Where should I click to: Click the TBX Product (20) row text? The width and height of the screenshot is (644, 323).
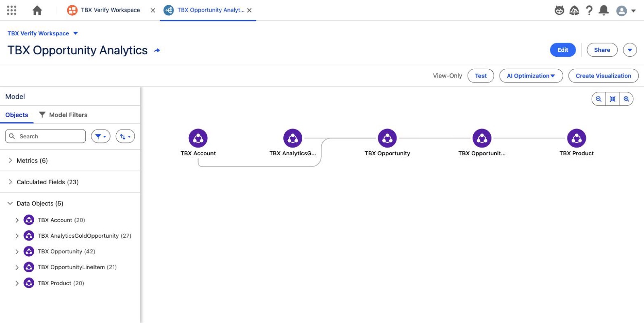click(x=61, y=283)
